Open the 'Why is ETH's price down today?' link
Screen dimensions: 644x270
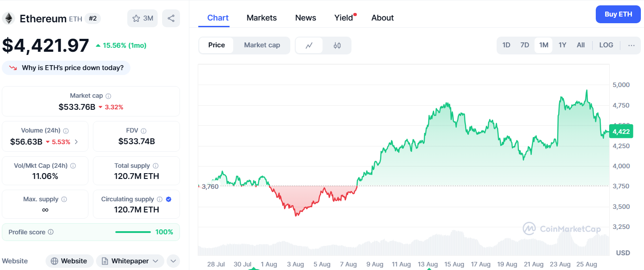(x=66, y=67)
